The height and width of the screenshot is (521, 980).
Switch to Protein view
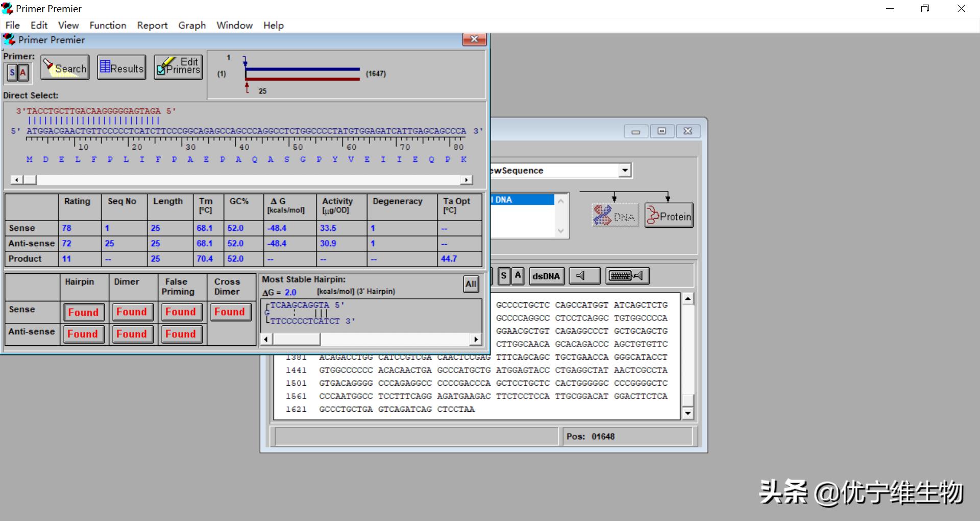669,216
